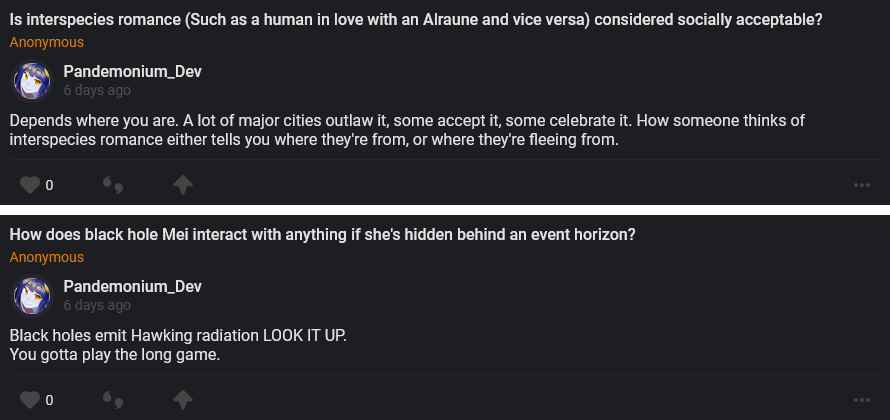890x420 pixels.
Task: Like the interspecies romance answer with the heart
Action: click(x=30, y=185)
